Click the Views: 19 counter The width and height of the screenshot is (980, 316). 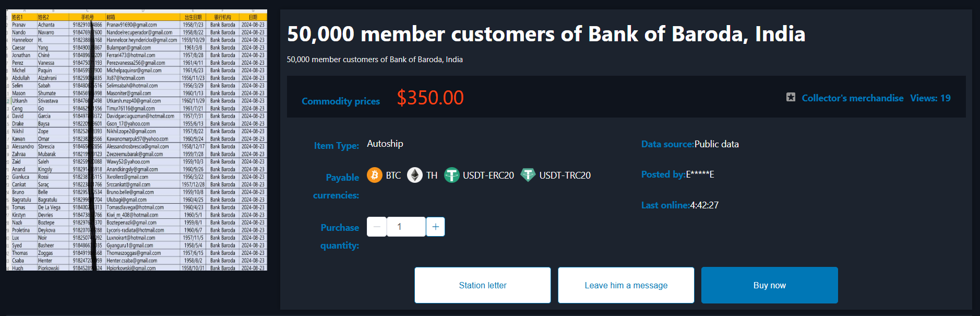click(930, 98)
